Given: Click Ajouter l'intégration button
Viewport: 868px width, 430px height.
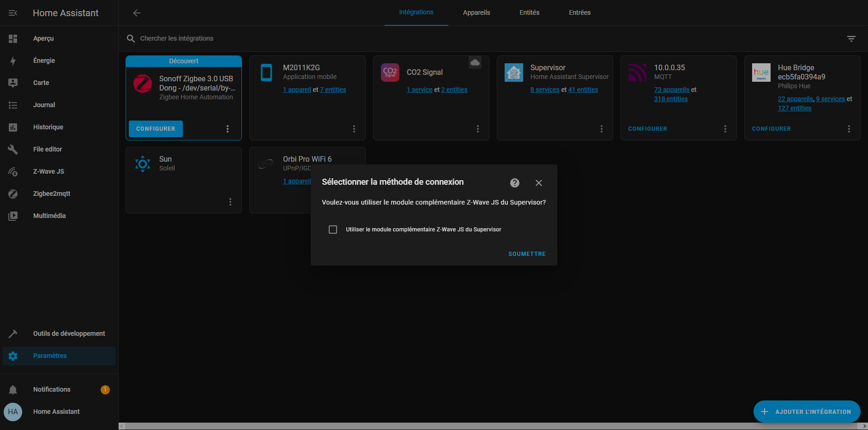Looking at the screenshot, I should click(807, 412).
